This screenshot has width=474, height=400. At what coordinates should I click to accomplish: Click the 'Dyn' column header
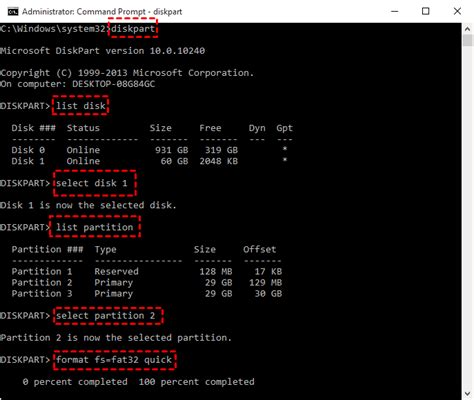click(x=257, y=128)
